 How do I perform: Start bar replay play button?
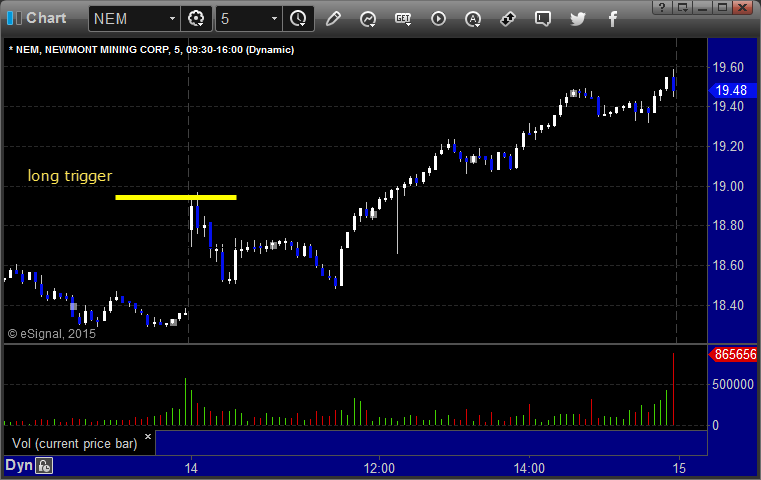[x=438, y=19]
